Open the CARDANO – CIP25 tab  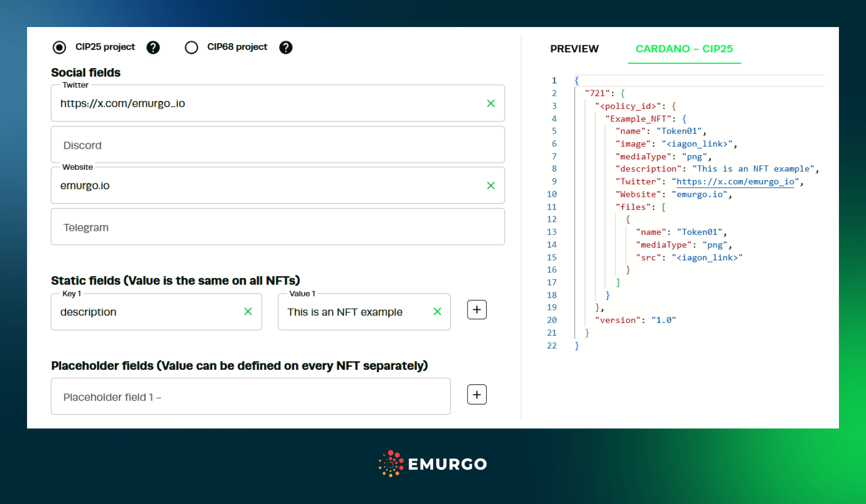[x=684, y=49]
